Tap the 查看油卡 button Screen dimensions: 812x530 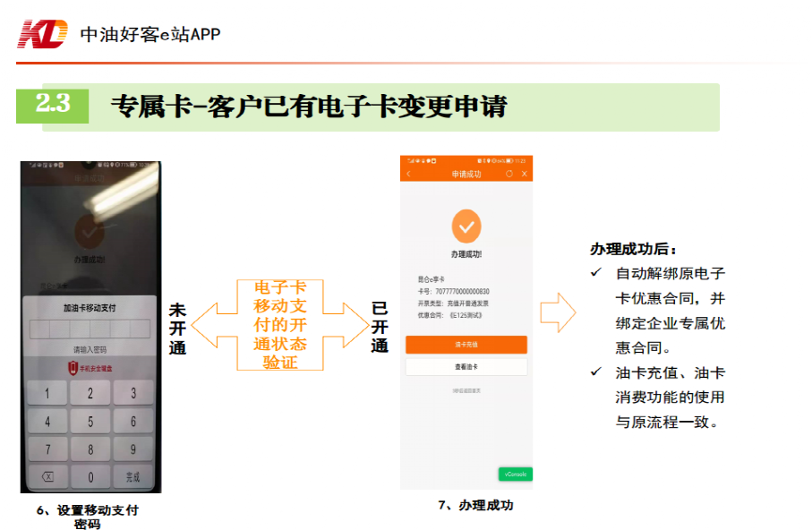click(466, 367)
